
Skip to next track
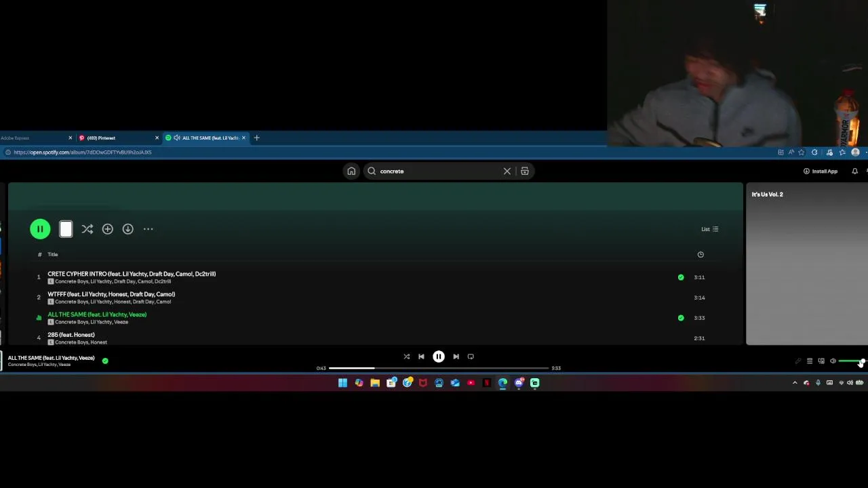[456, 357]
